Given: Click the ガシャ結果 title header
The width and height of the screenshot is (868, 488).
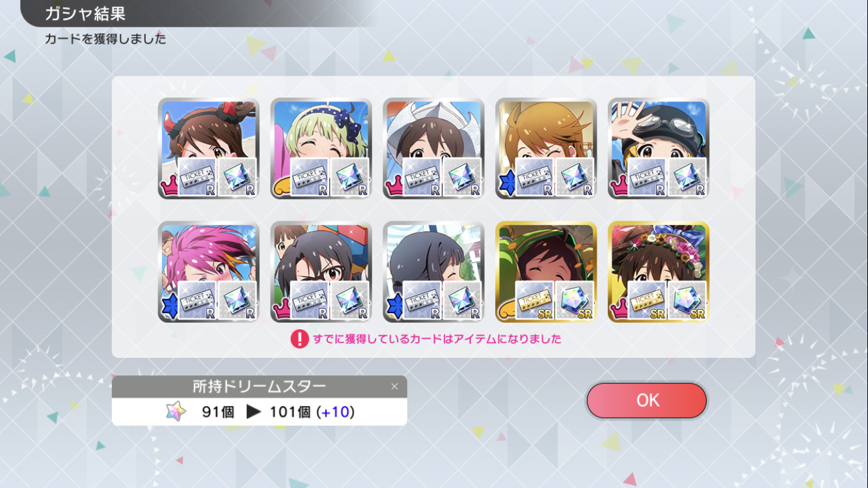Looking at the screenshot, I should point(85,13).
